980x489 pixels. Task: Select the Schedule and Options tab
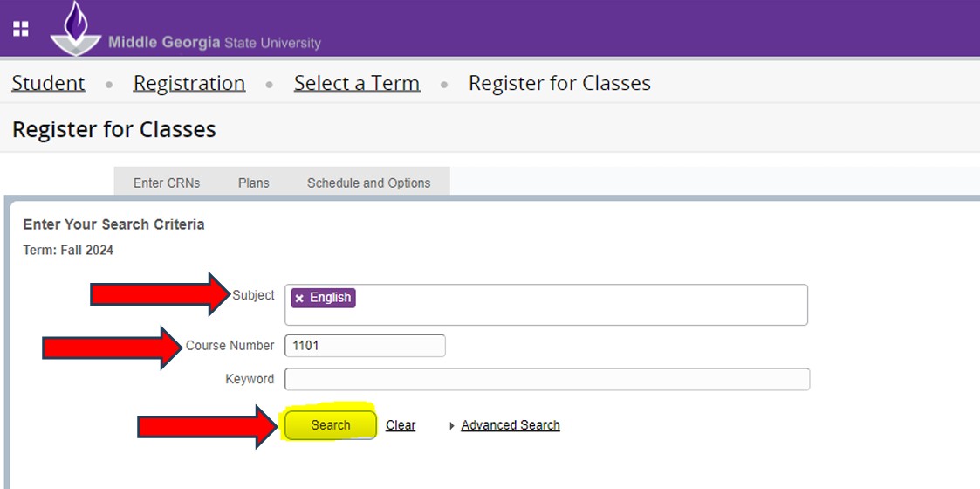click(368, 183)
